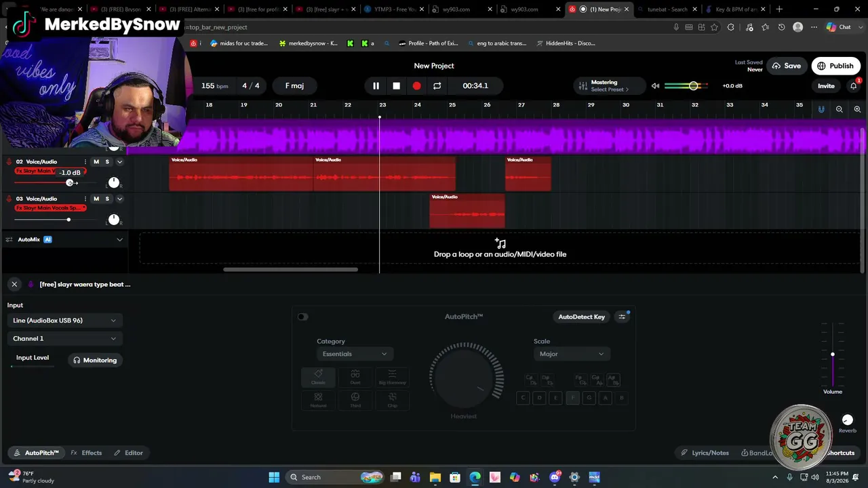868x488 pixels.
Task: Expand track 03 options chevron
Action: pyautogui.click(x=119, y=199)
